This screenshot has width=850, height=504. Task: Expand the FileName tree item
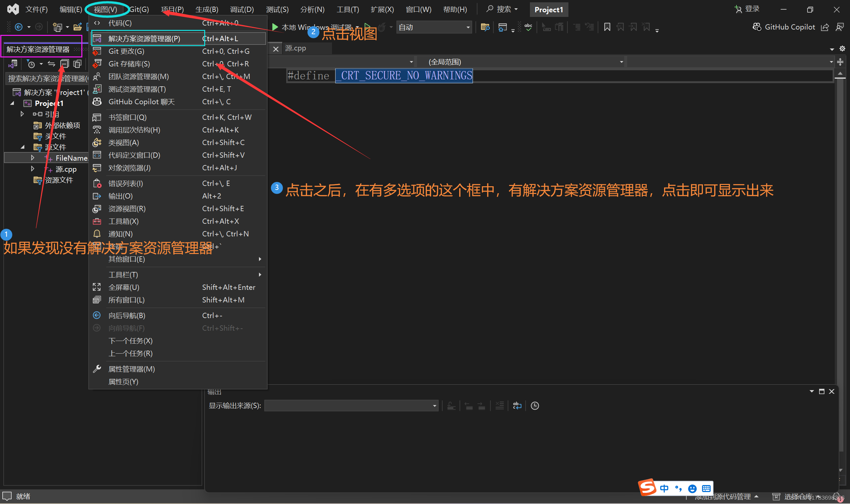point(33,158)
